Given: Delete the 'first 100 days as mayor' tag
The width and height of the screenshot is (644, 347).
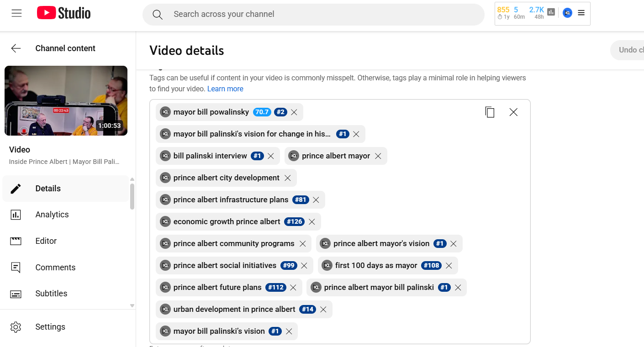Looking at the screenshot, I should point(449,266).
